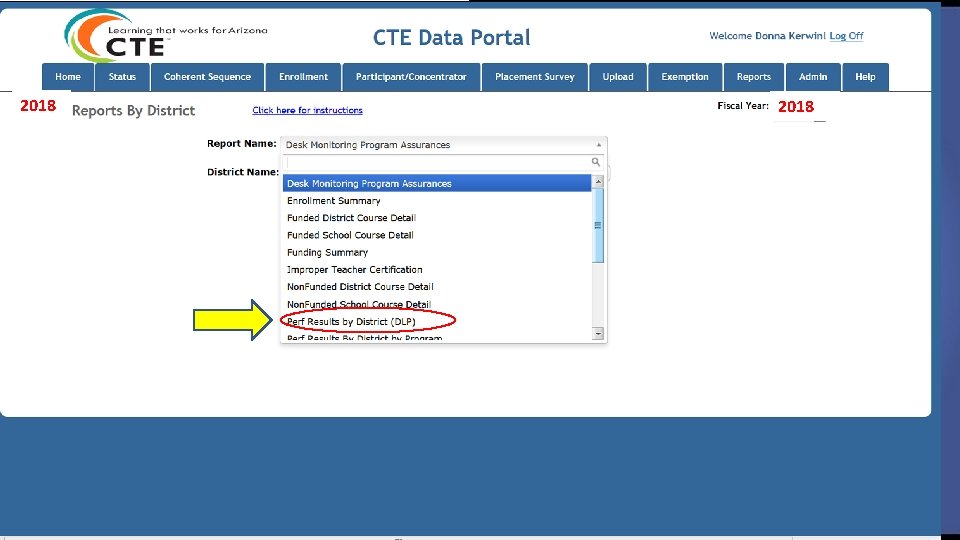960x540 pixels.
Task: Open the Home tab
Action: click(x=68, y=77)
